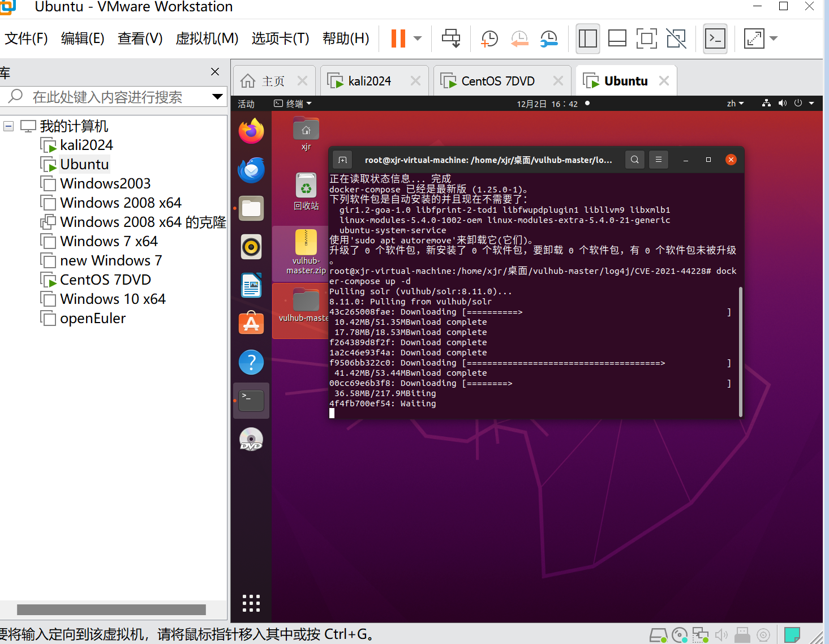Click the terminal search button
The width and height of the screenshot is (829, 644).
pyautogui.click(x=635, y=160)
